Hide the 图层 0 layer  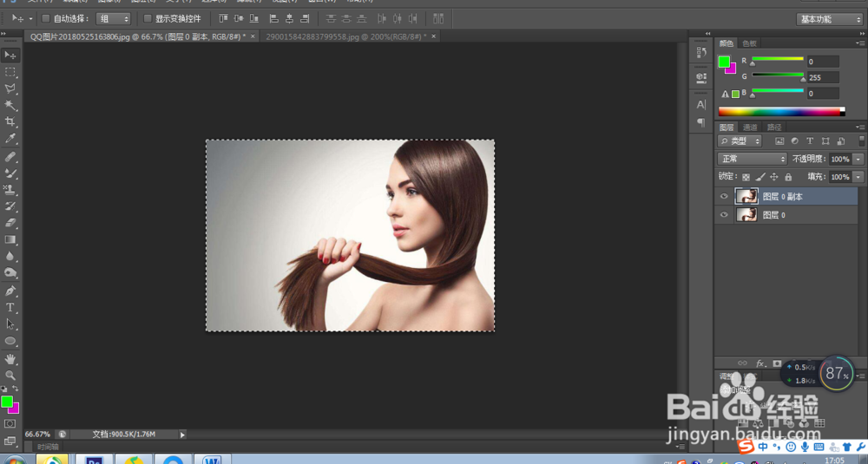(724, 215)
